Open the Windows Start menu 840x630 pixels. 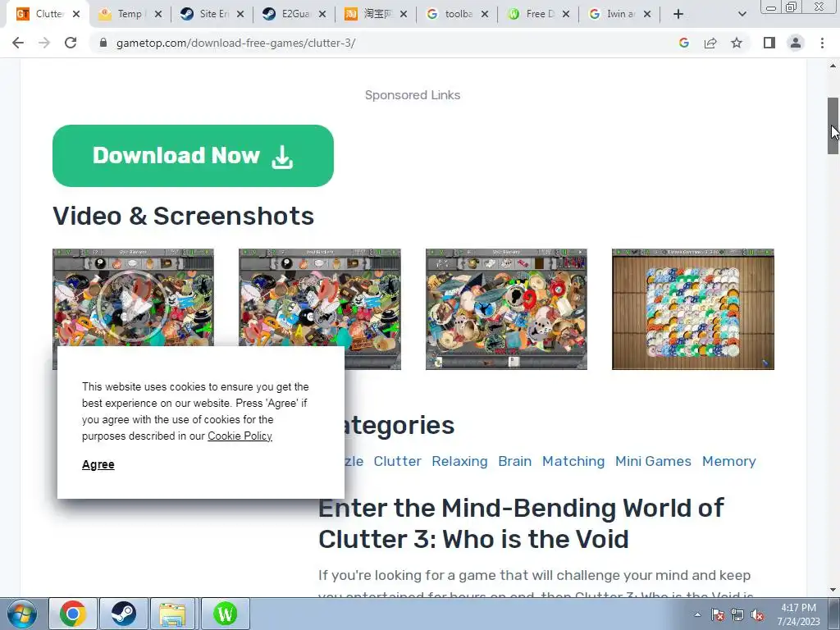(x=22, y=614)
